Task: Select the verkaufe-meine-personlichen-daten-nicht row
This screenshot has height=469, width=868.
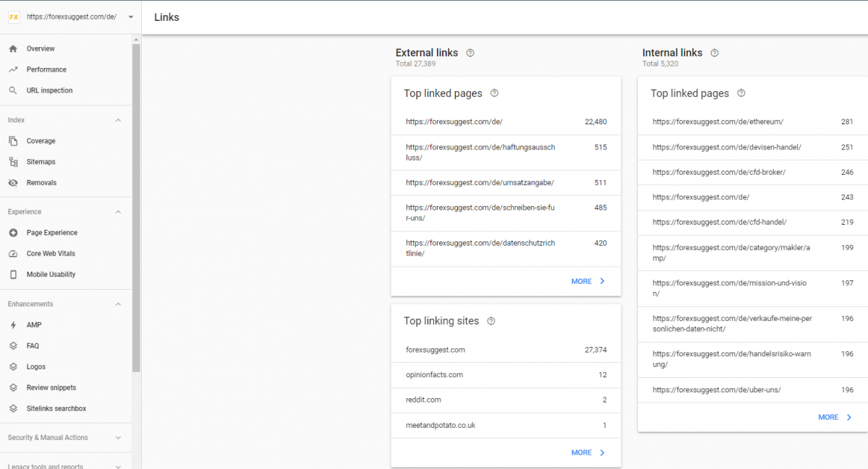Action: pyautogui.click(x=752, y=324)
